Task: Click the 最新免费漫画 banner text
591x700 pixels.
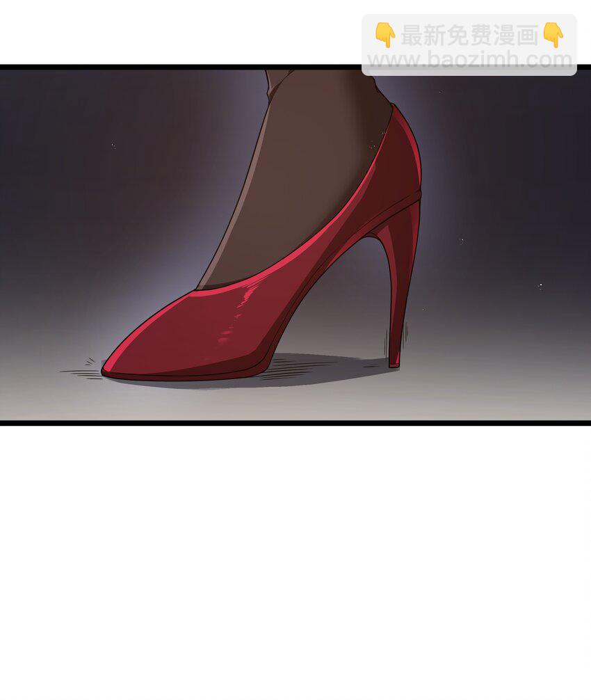Action: [x=469, y=35]
